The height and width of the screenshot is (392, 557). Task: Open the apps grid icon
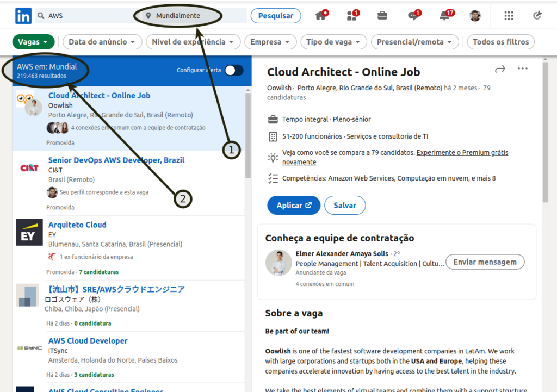[509, 16]
